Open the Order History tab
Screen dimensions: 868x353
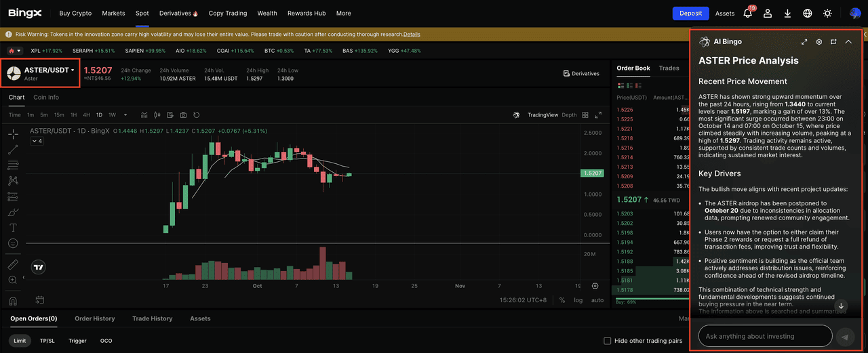click(94, 318)
